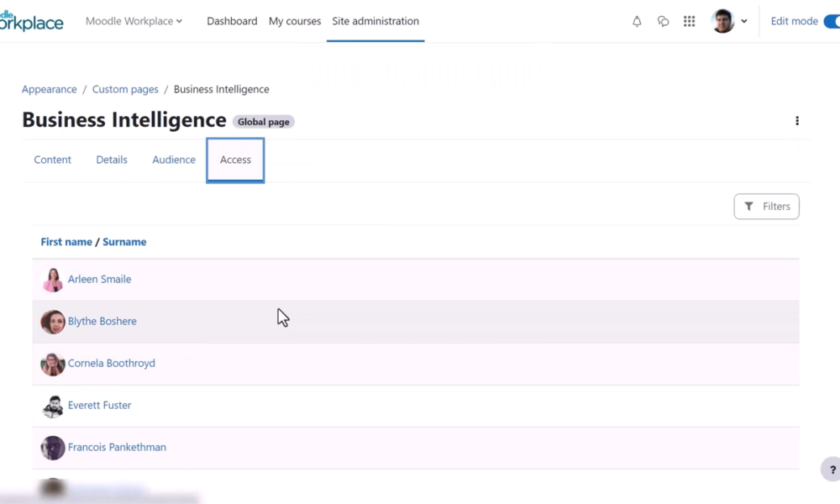The height and width of the screenshot is (504, 840).
Task: Click Everett Fuster's profile picture
Action: [x=53, y=406]
